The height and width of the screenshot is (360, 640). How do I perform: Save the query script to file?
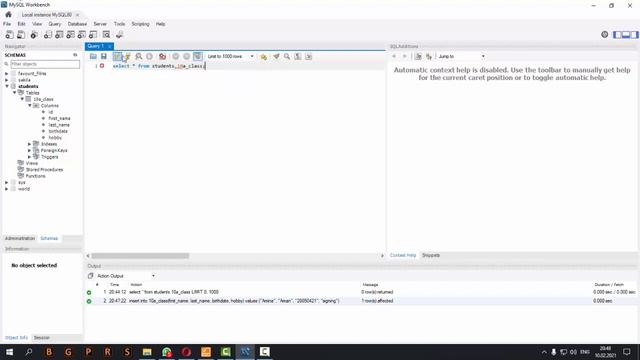point(104,56)
